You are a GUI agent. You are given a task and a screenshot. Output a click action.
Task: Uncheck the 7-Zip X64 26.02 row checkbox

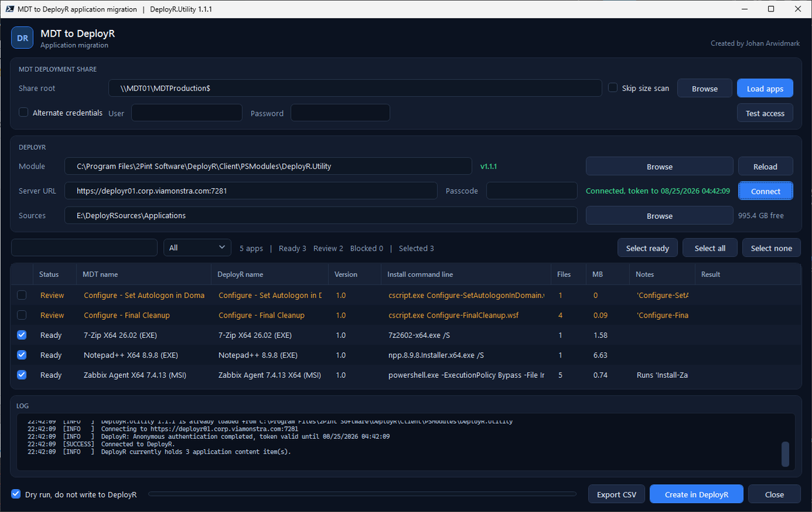point(22,335)
